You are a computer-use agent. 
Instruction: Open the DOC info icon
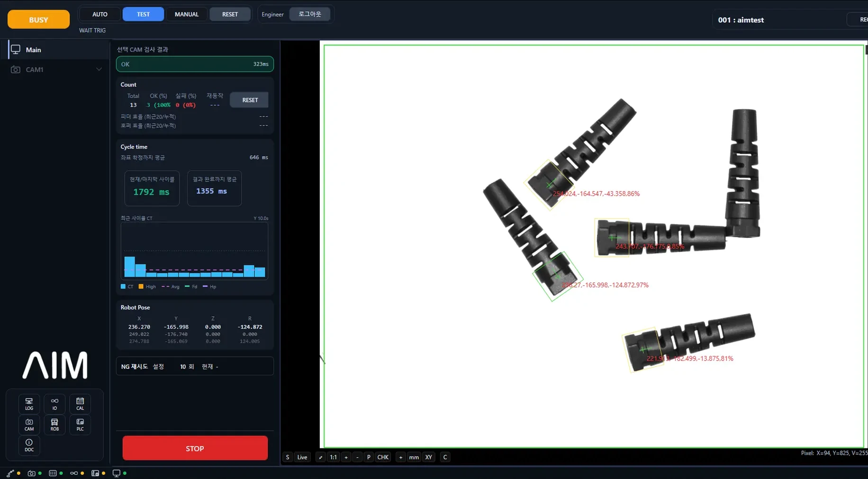(x=29, y=445)
